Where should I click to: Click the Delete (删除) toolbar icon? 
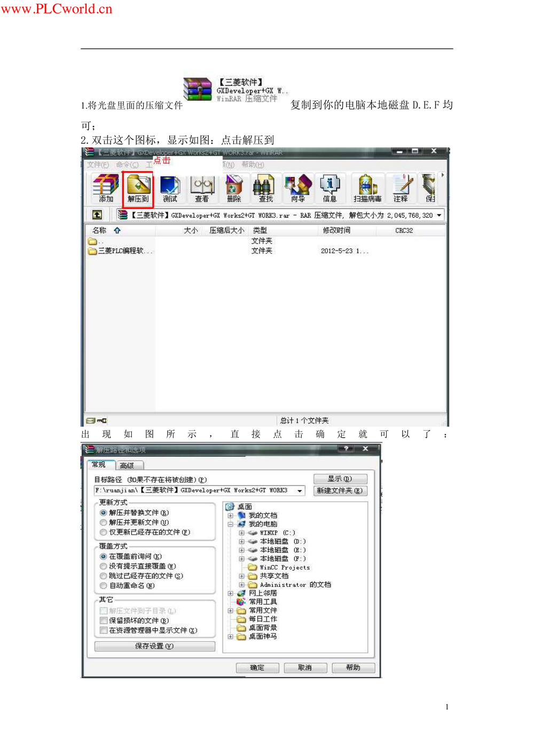pyautogui.click(x=234, y=188)
